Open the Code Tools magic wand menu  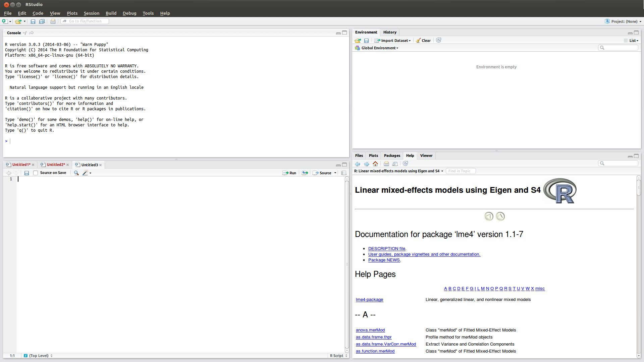click(87, 173)
